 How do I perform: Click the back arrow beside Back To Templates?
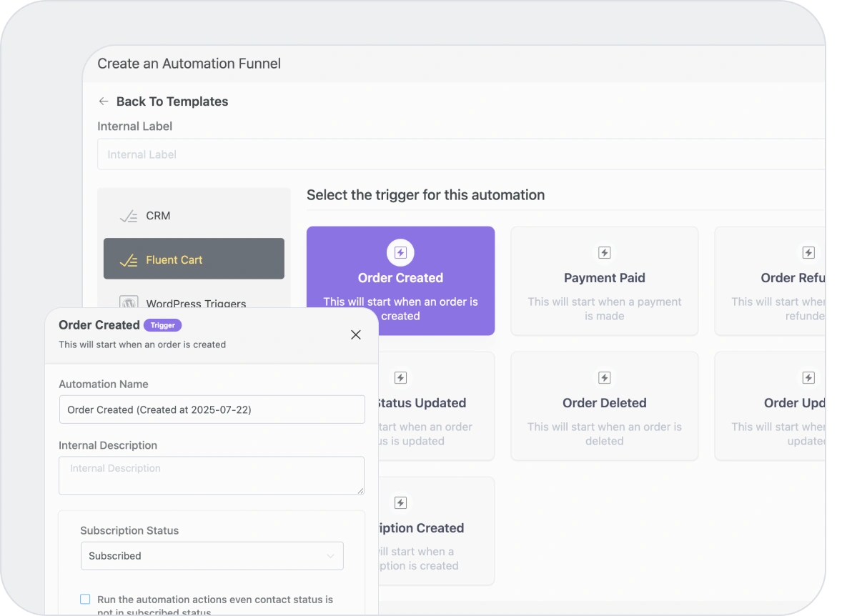click(103, 101)
